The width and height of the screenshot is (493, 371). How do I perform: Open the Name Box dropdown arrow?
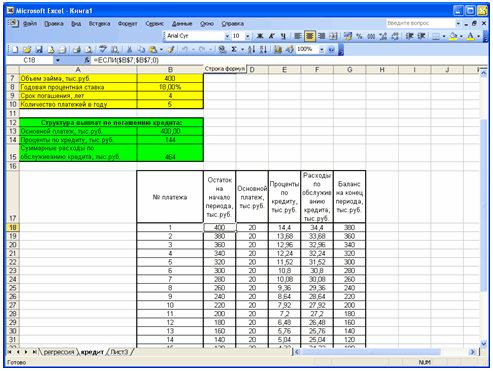click(58, 60)
